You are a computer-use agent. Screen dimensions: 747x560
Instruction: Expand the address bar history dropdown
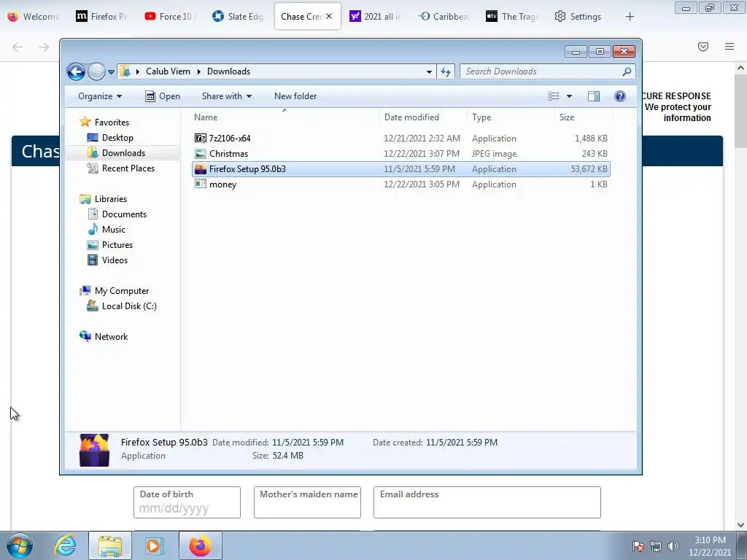point(429,72)
